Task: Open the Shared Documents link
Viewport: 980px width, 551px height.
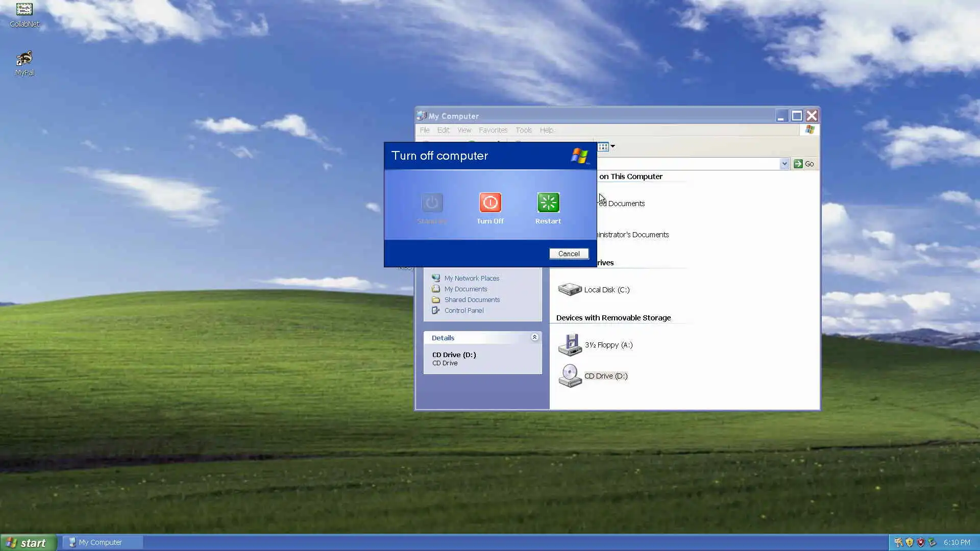Action: point(472,299)
